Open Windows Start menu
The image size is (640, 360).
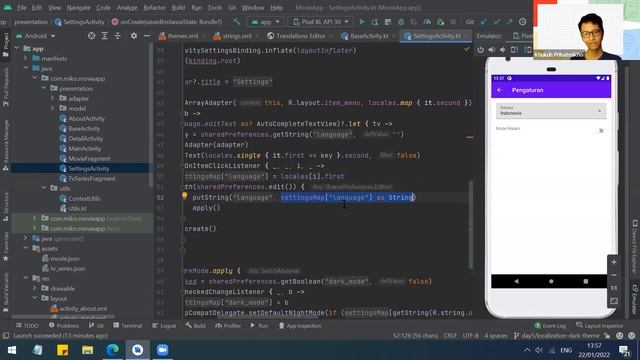tap(12, 350)
